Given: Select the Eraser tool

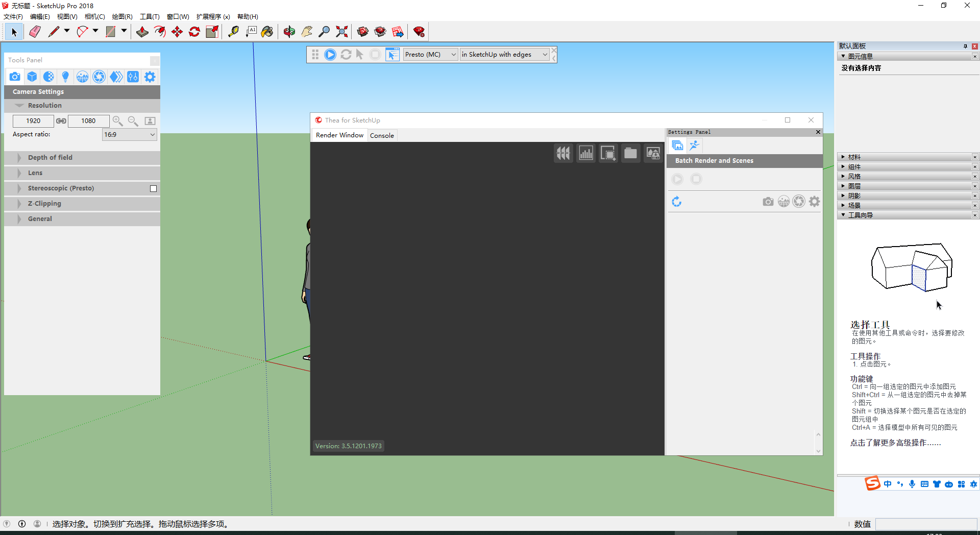Looking at the screenshot, I should point(35,32).
